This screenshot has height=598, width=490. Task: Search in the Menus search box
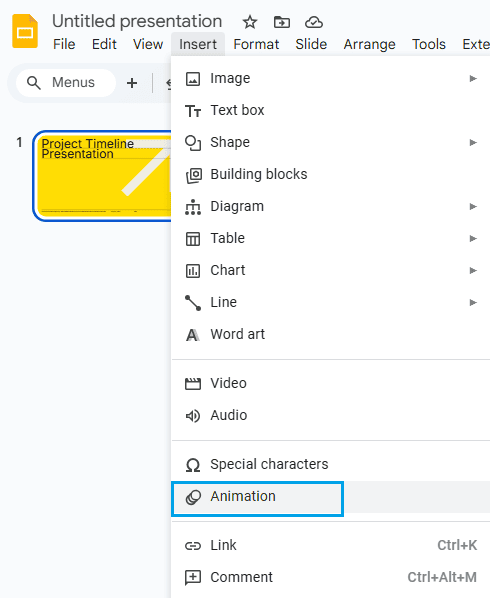66,83
